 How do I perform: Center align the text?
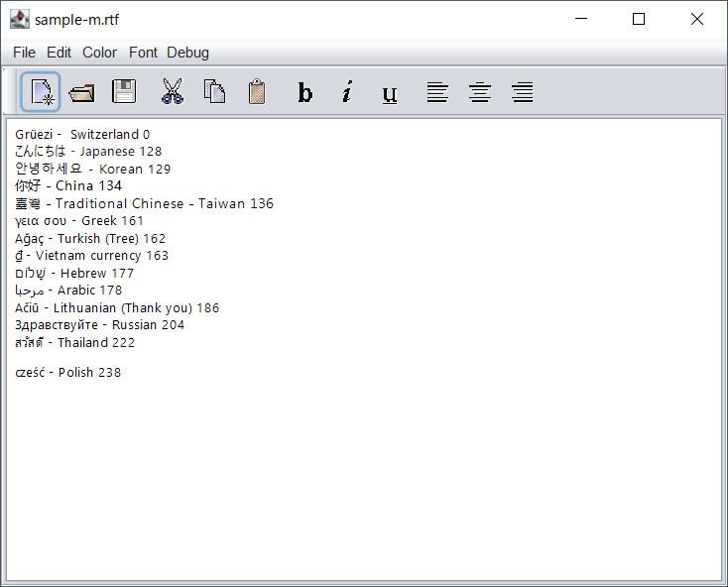(x=480, y=92)
